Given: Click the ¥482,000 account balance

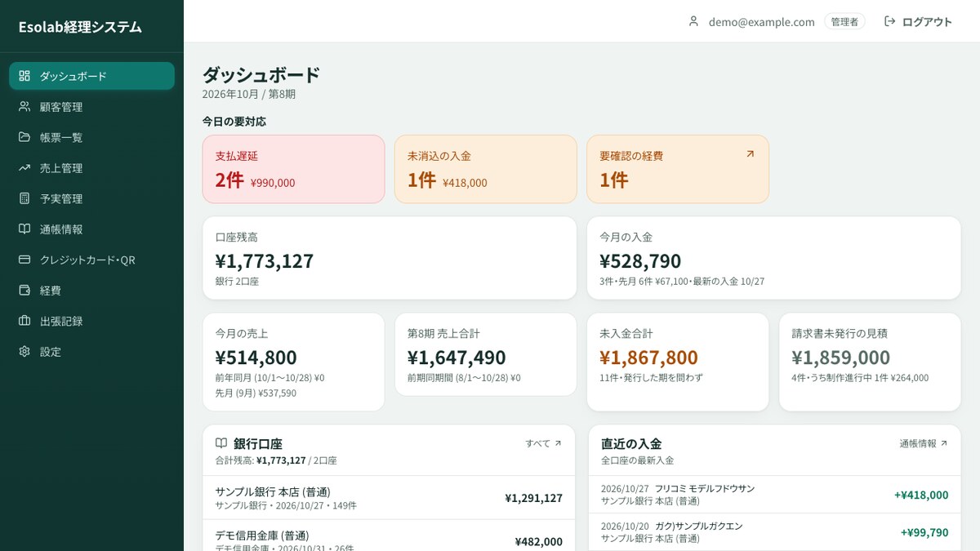Looking at the screenshot, I should pyautogui.click(x=538, y=541).
